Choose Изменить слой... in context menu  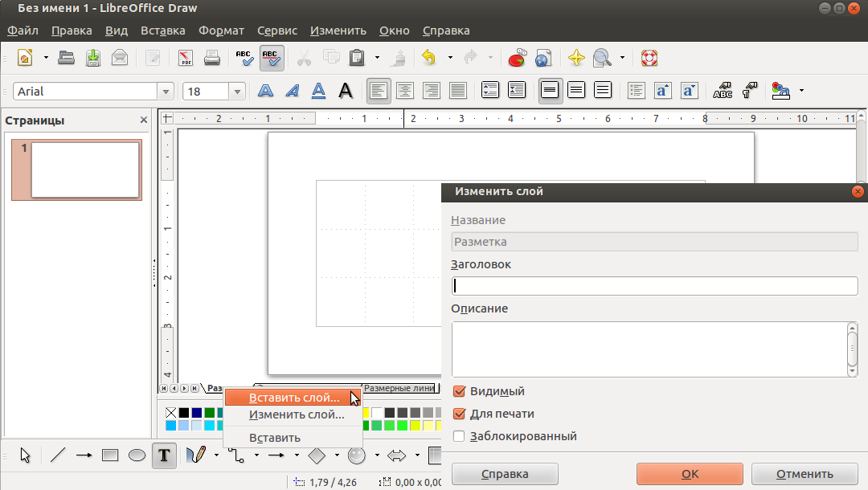(x=297, y=414)
